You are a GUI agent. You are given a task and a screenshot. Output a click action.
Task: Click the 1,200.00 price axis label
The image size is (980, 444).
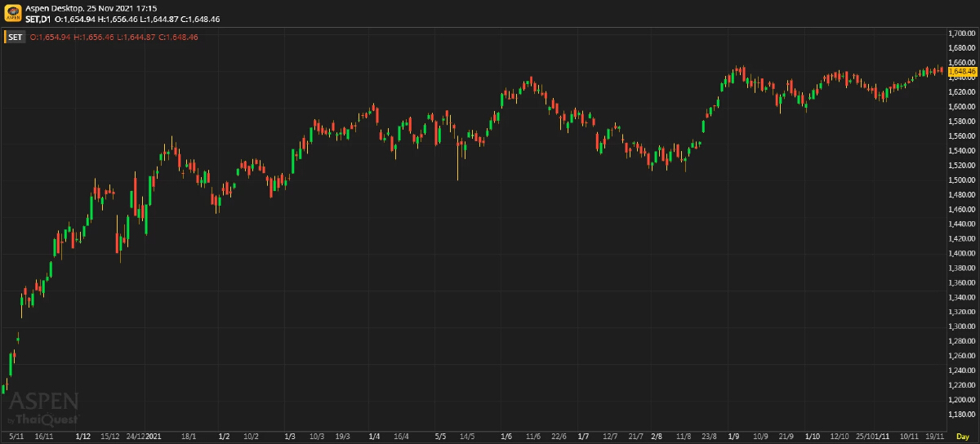pyautogui.click(x=963, y=401)
